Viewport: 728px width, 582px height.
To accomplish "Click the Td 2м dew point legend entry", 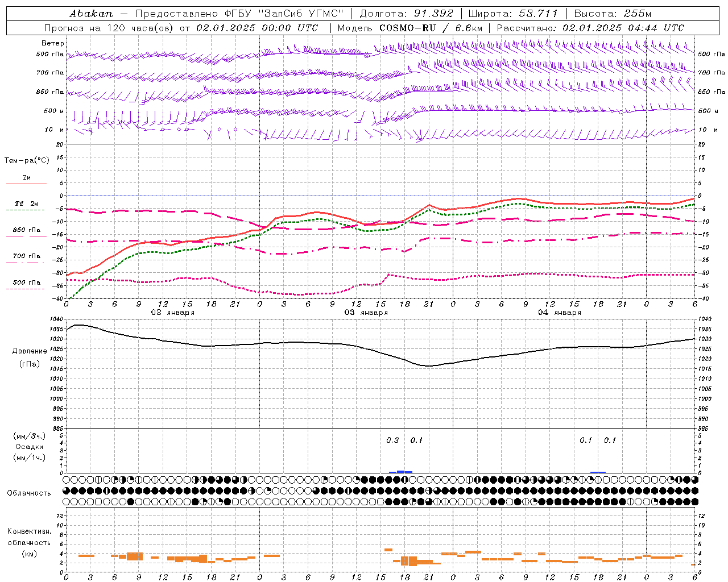I will (27, 203).
